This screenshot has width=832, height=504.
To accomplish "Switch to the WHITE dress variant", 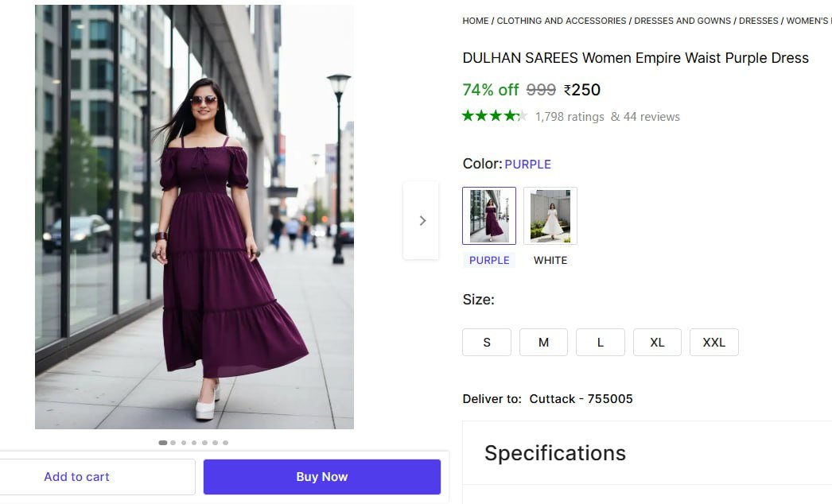I will click(x=550, y=215).
